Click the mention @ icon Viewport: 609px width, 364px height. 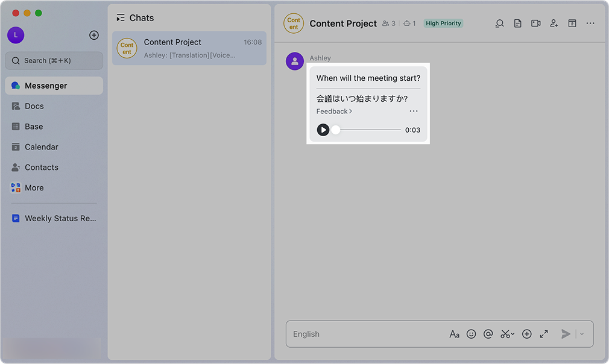coord(488,334)
